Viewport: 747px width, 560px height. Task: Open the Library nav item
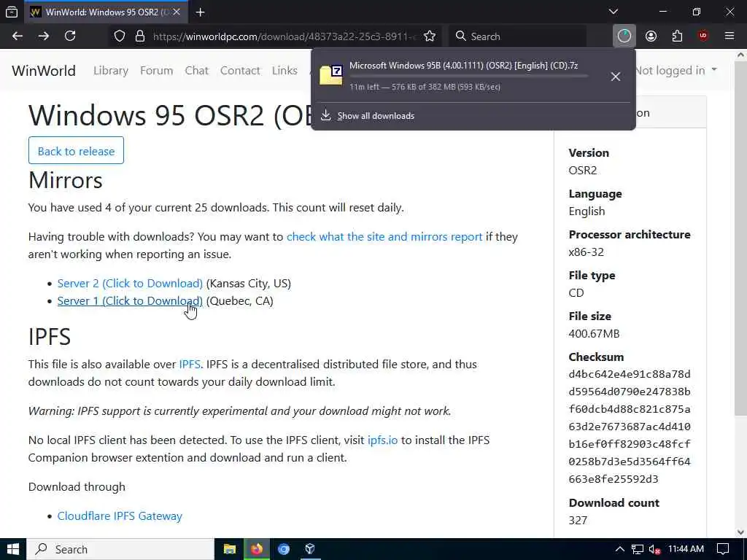pyautogui.click(x=111, y=71)
